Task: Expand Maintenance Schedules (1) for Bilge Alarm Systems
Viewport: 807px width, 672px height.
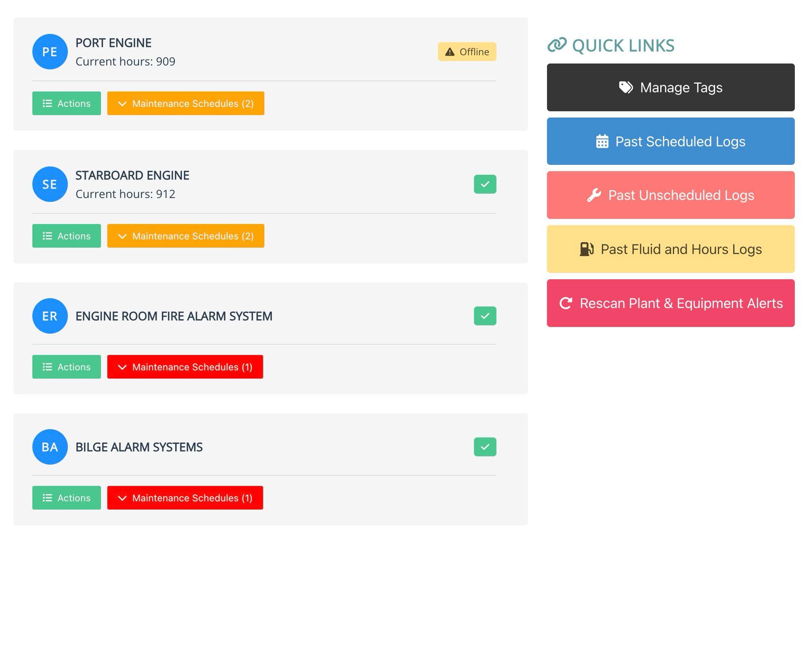Action: coord(185,498)
